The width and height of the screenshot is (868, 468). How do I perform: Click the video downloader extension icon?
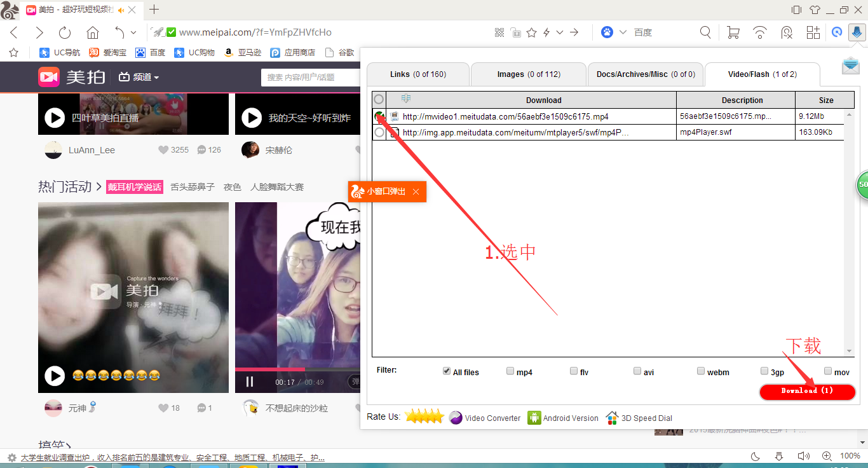coord(857,32)
